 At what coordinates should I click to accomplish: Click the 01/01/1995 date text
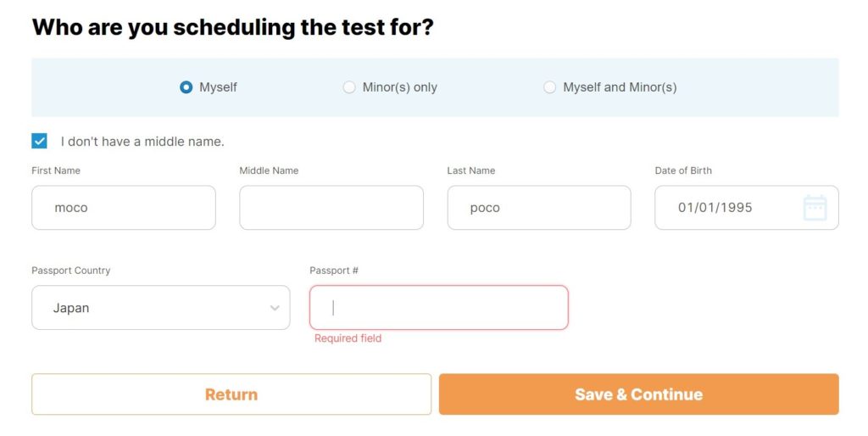(715, 208)
